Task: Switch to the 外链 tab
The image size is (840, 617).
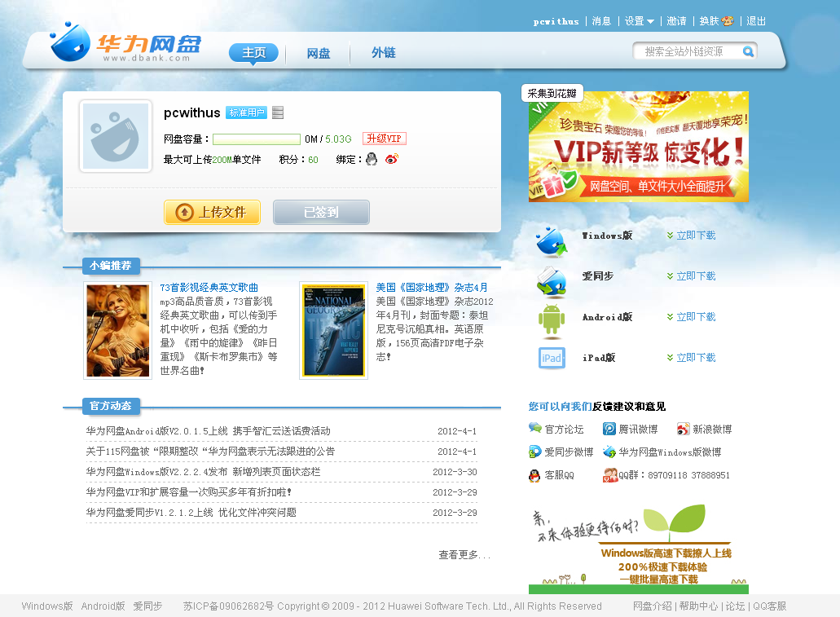Action: 384,52
